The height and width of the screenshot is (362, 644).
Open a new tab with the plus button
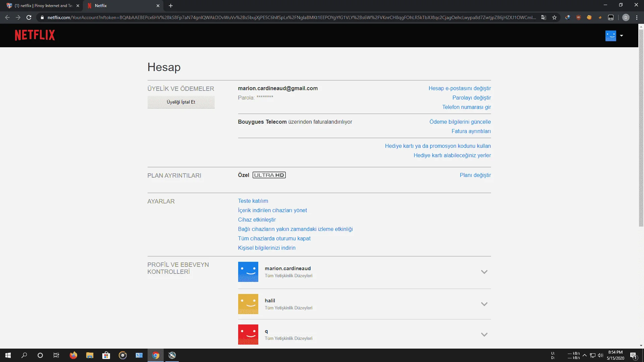(171, 6)
